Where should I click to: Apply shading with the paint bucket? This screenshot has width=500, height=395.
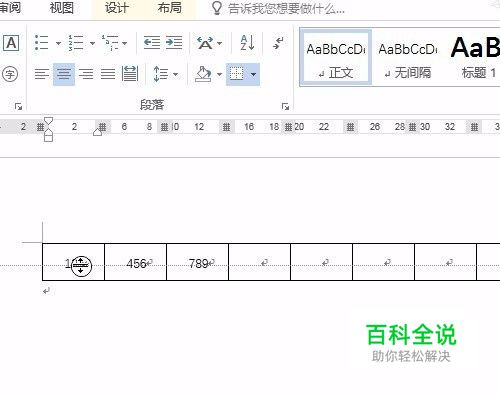[203, 74]
